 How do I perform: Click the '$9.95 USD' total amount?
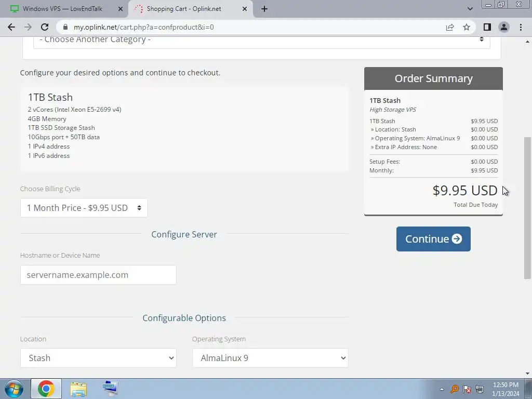[465, 190]
